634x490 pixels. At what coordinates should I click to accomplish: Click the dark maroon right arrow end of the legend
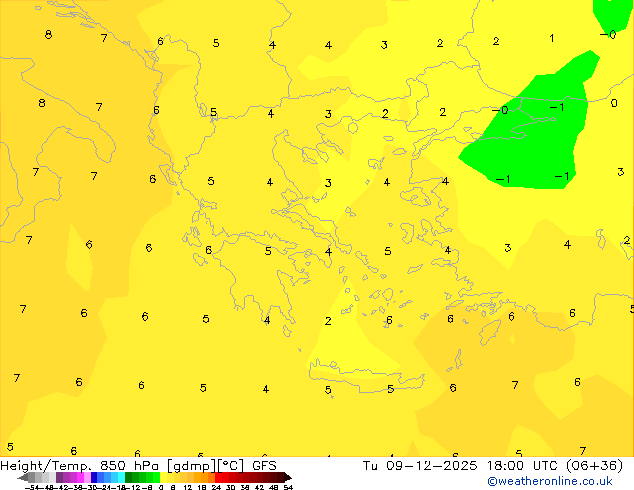(x=287, y=477)
